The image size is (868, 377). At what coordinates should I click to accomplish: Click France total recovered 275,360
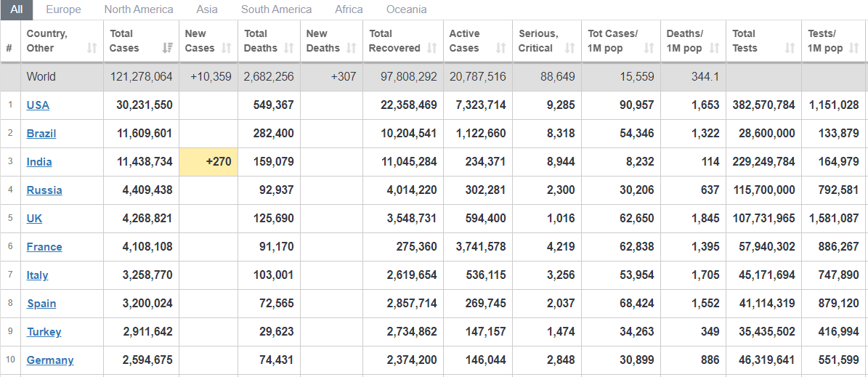[x=416, y=246]
